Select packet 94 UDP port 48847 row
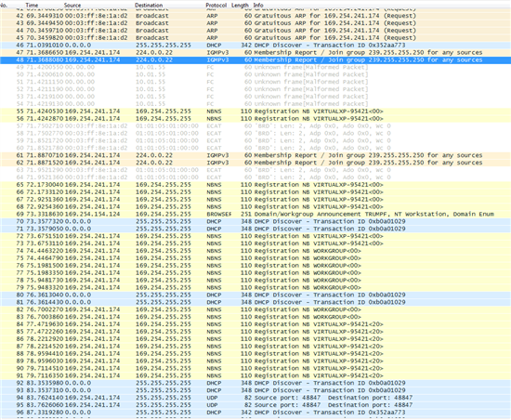The image size is (511, 420). click(x=255, y=398)
